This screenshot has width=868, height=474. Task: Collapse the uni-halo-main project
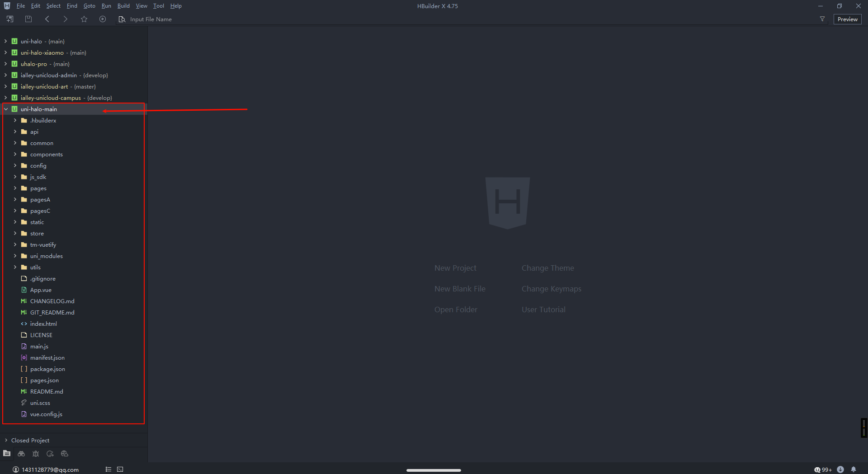pyautogui.click(x=6, y=109)
